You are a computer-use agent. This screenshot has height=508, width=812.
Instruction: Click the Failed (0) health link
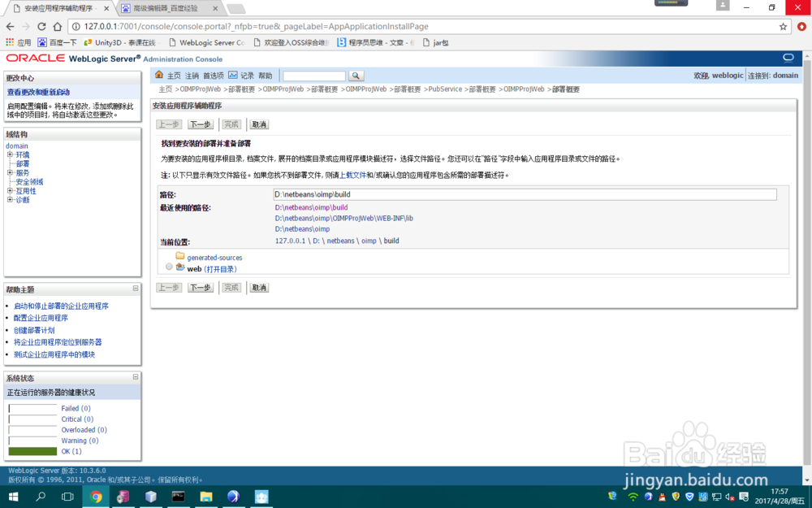tap(76, 409)
